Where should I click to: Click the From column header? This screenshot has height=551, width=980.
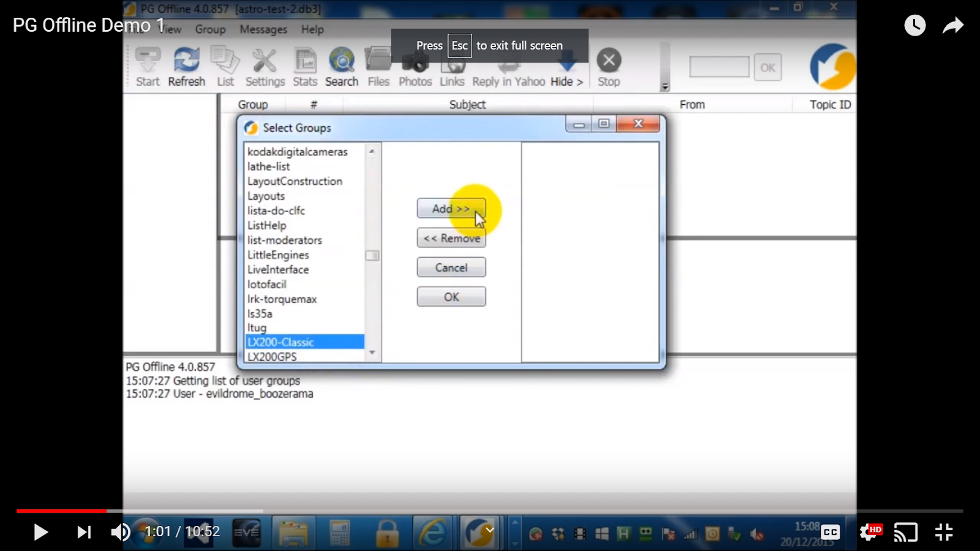[x=692, y=105]
